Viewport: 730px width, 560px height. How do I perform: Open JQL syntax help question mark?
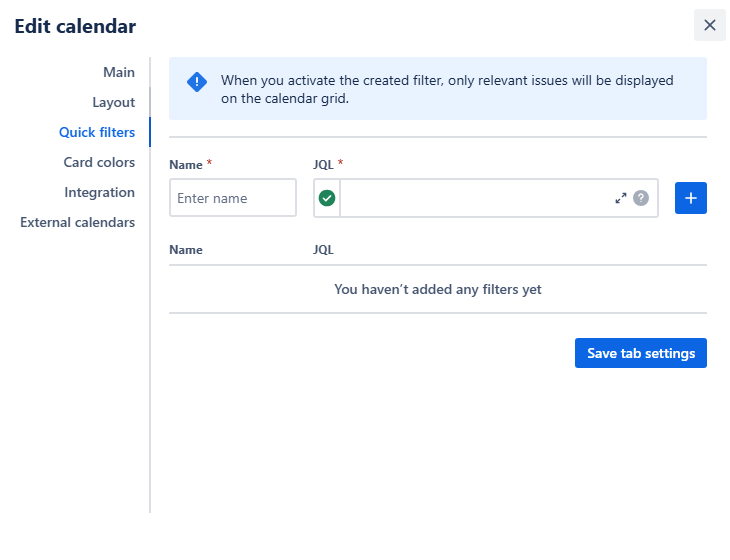point(641,198)
